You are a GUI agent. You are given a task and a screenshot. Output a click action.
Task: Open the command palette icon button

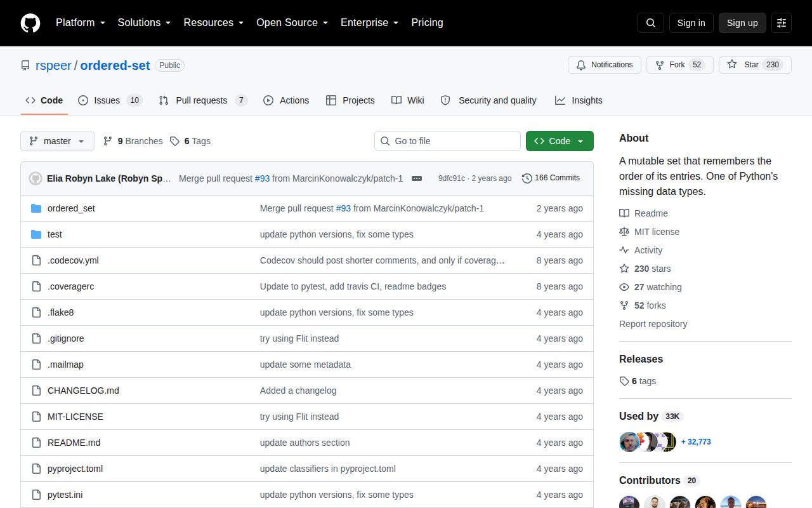[x=782, y=23]
